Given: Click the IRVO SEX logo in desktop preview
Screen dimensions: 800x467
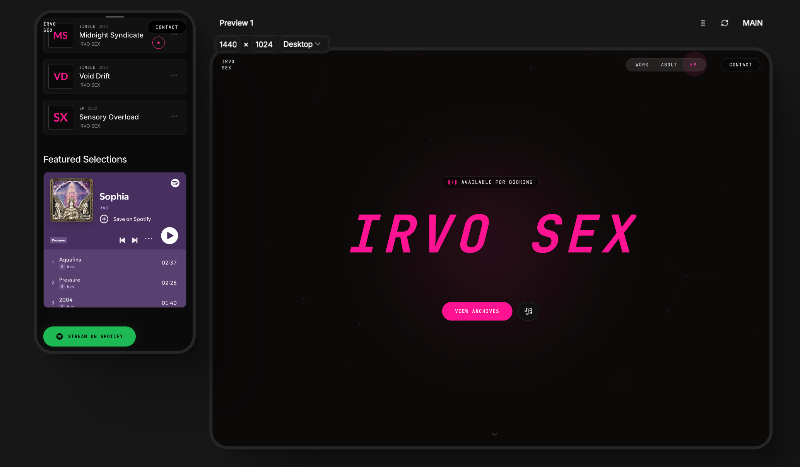Looking at the screenshot, I should tap(228, 65).
